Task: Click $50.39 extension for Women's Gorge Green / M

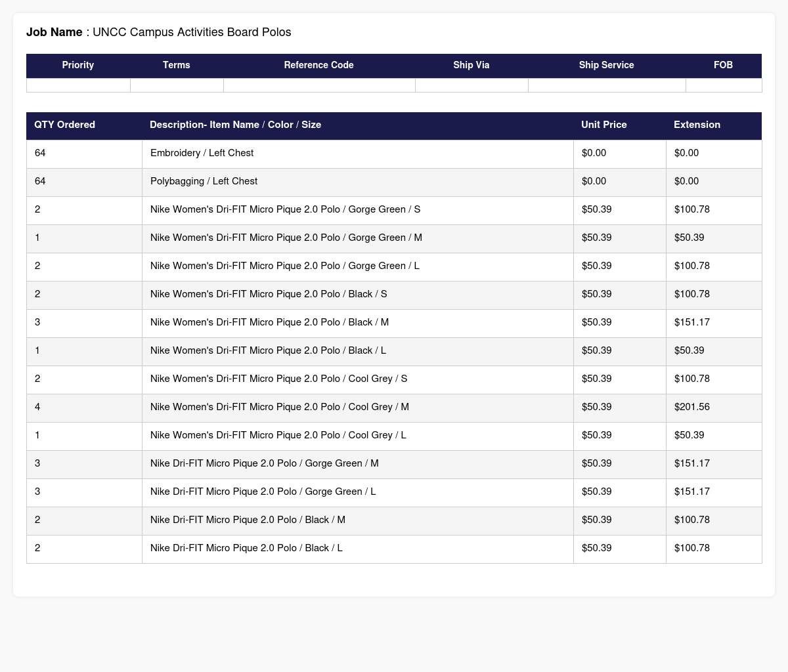Action: click(x=689, y=238)
